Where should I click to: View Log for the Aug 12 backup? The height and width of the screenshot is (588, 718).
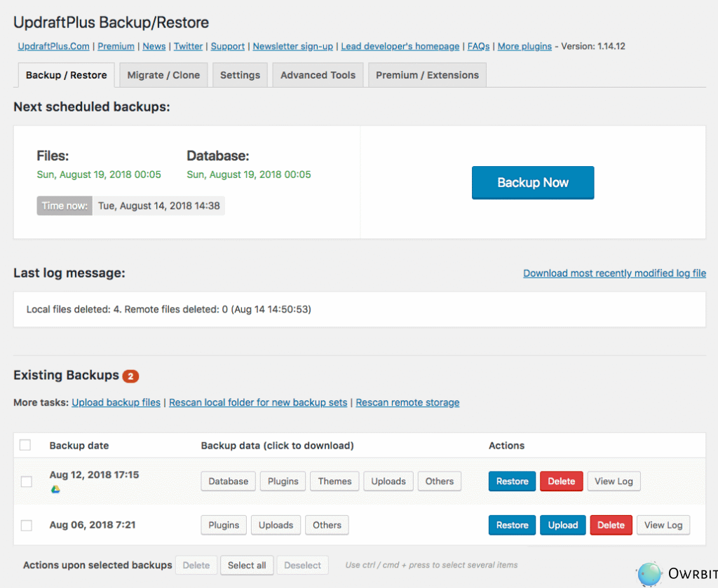tap(614, 481)
